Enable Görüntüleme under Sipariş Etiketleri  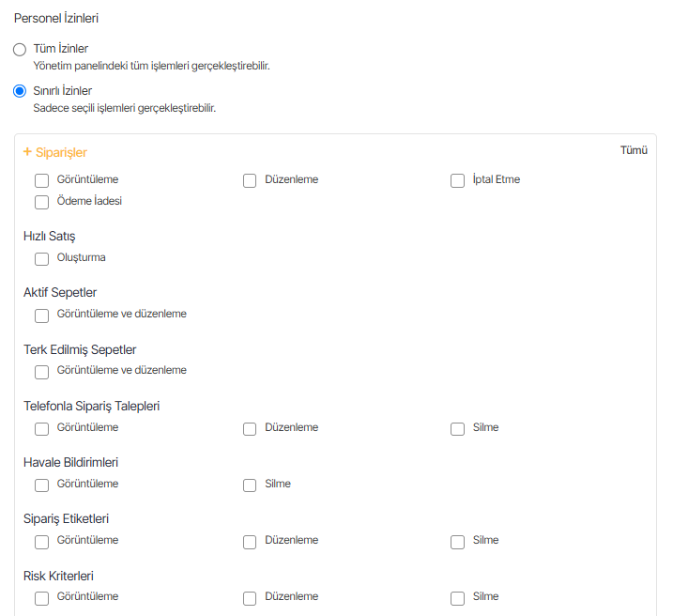[x=41, y=542]
